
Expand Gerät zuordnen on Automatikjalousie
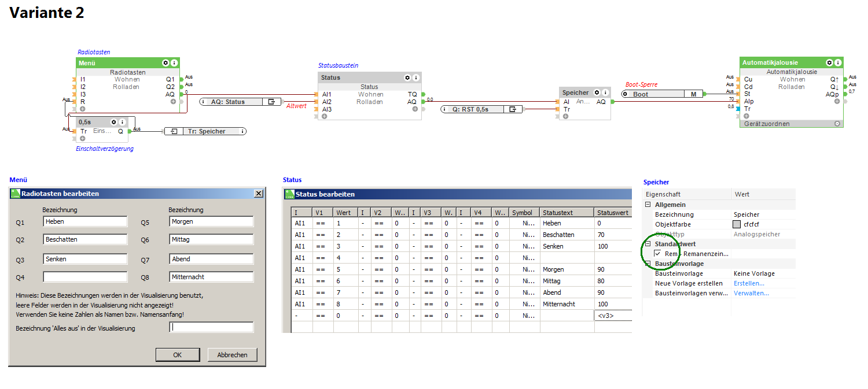(x=837, y=124)
